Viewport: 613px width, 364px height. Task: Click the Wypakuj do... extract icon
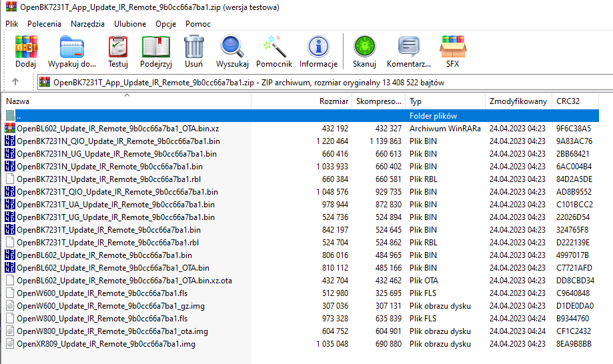[x=72, y=47]
